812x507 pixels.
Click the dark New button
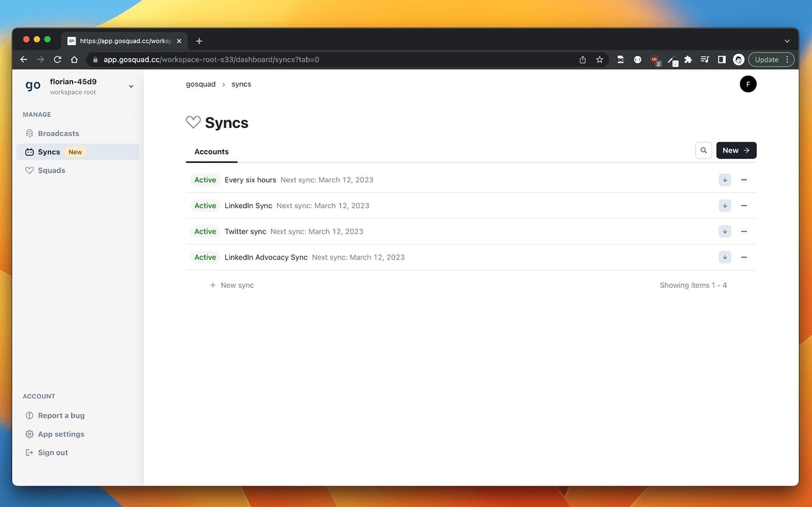pyautogui.click(x=735, y=151)
